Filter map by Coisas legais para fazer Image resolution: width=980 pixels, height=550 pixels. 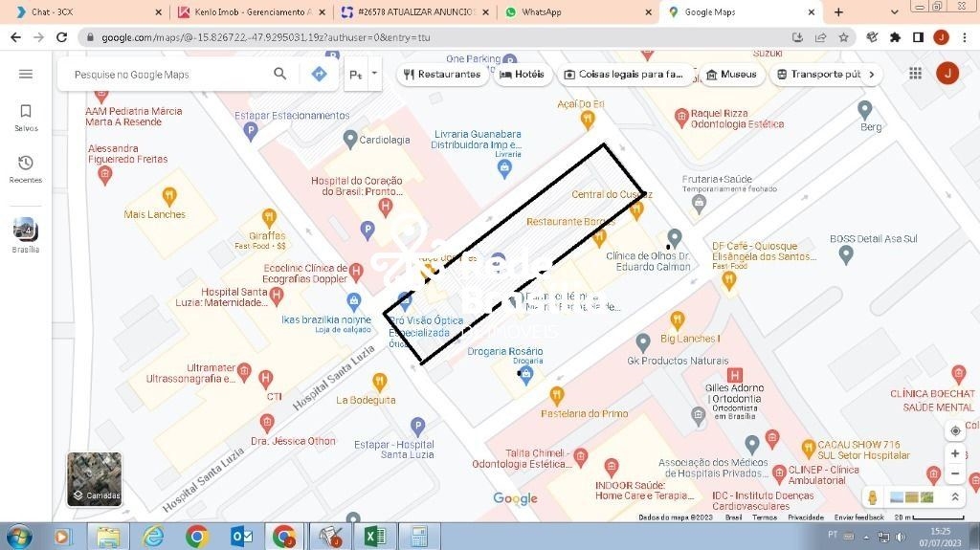[625, 75]
